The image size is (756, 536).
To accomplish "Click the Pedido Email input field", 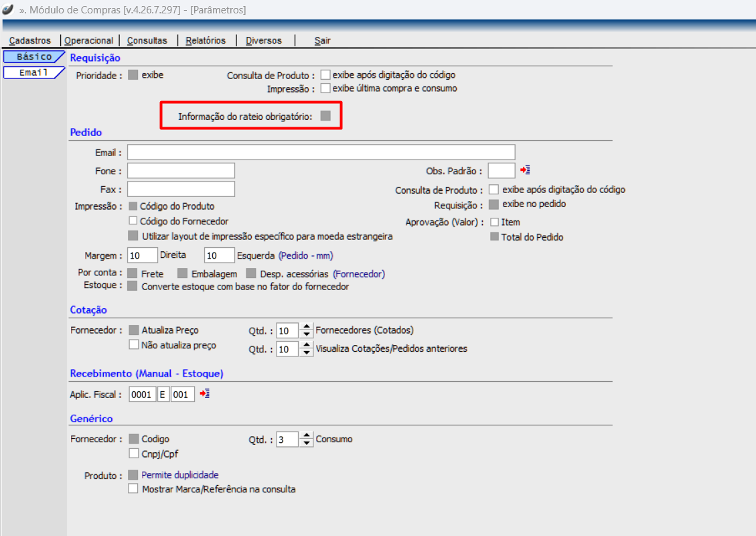I will [321, 152].
